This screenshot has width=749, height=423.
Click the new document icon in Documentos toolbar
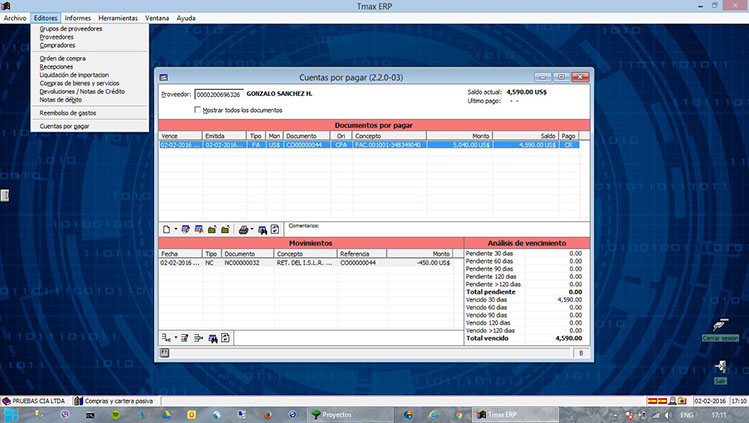tap(166, 229)
